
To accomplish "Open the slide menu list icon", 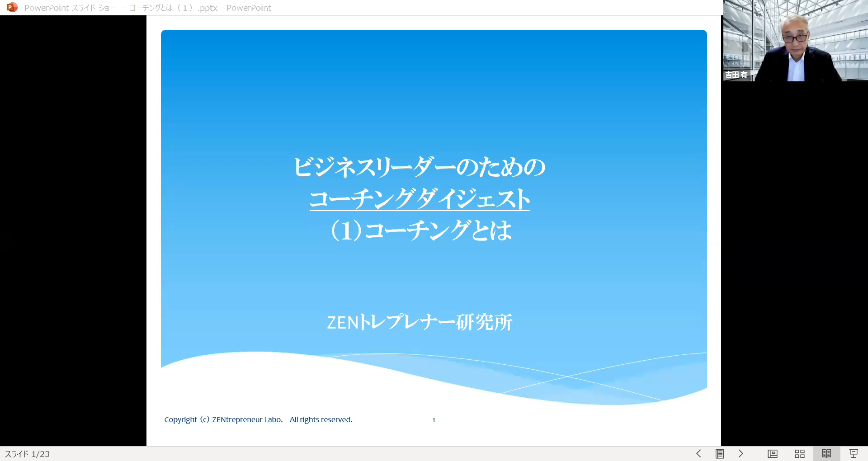I will click(720, 453).
